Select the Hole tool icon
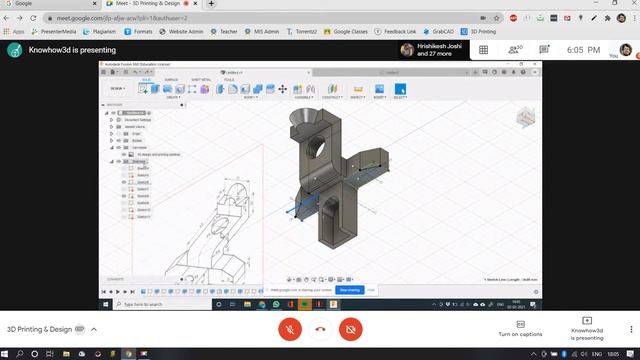Screen dimensions: 640x360 180,89
